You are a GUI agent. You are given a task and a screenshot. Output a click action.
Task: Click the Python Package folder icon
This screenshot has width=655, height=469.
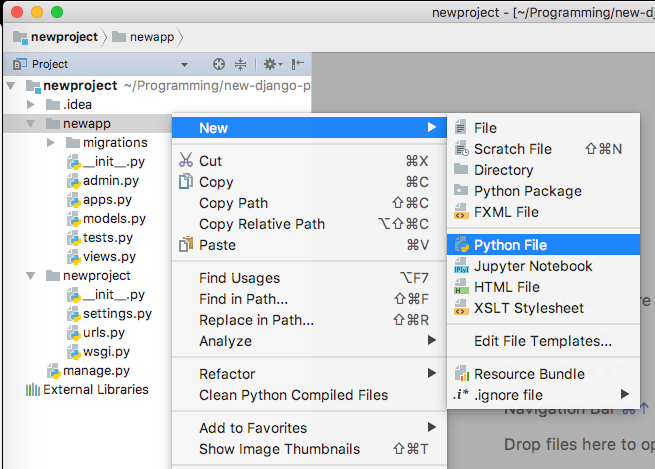[461, 191]
